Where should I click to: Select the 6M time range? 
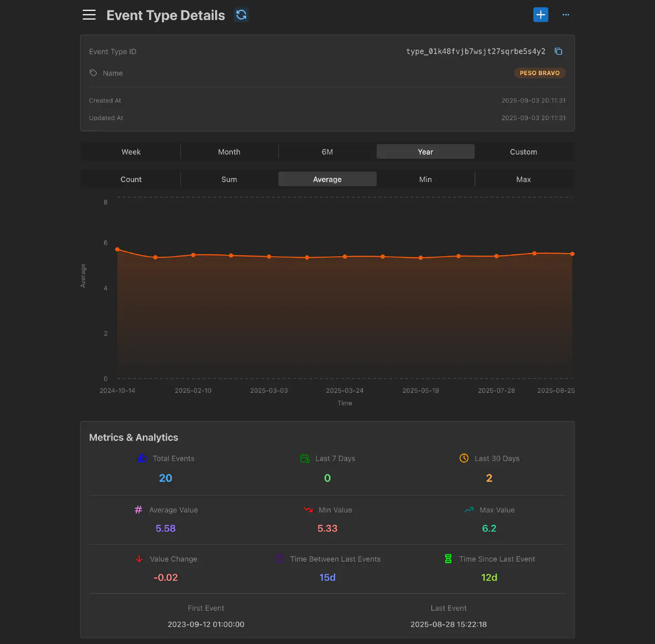327,152
